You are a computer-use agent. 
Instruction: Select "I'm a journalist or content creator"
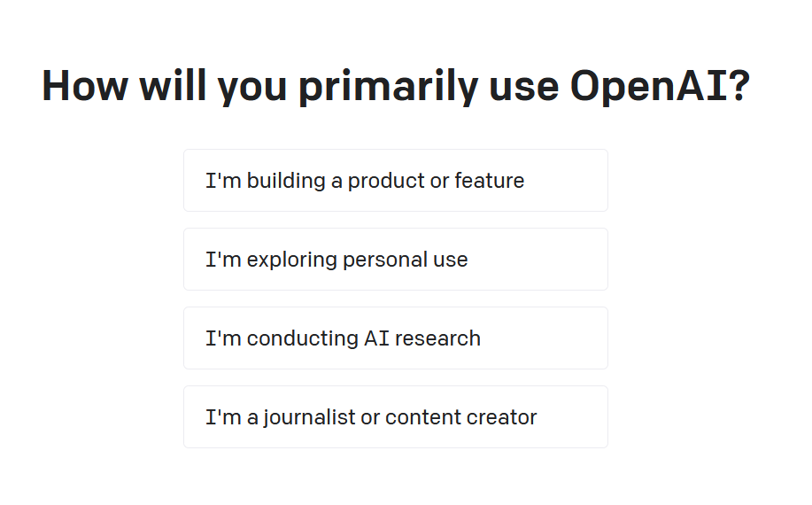coord(396,416)
